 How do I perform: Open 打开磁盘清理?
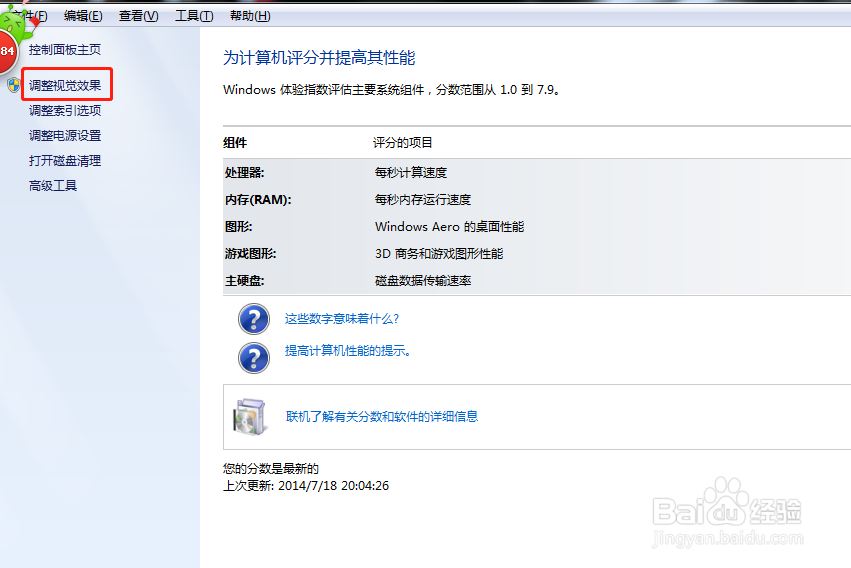point(65,161)
